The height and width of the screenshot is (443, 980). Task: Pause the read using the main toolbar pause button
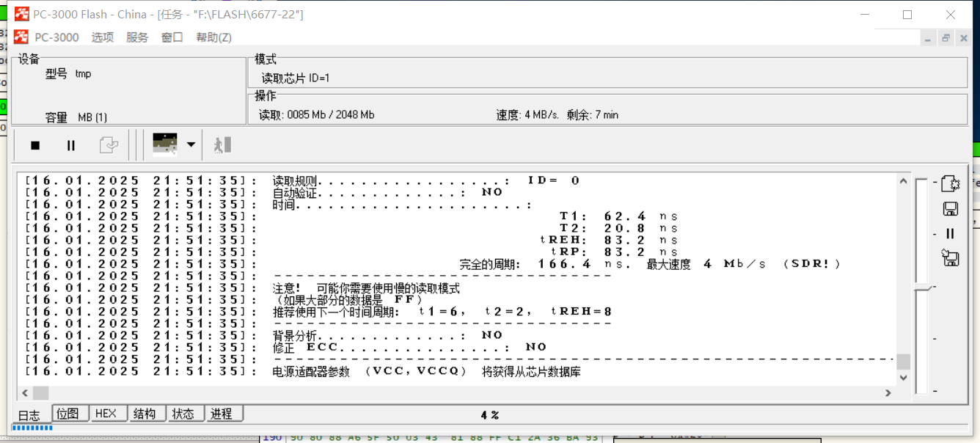click(71, 145)
